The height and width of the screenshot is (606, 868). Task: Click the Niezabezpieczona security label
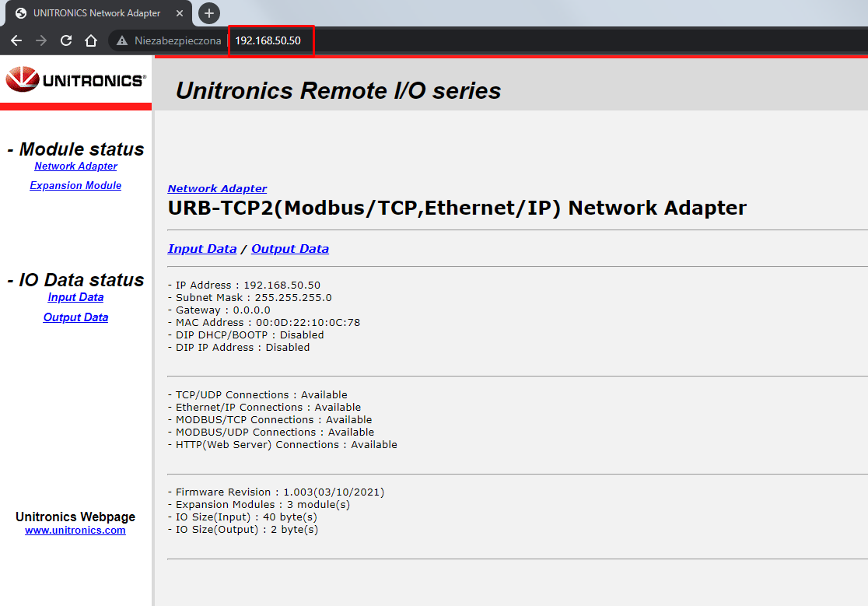(x=177, y=40)
